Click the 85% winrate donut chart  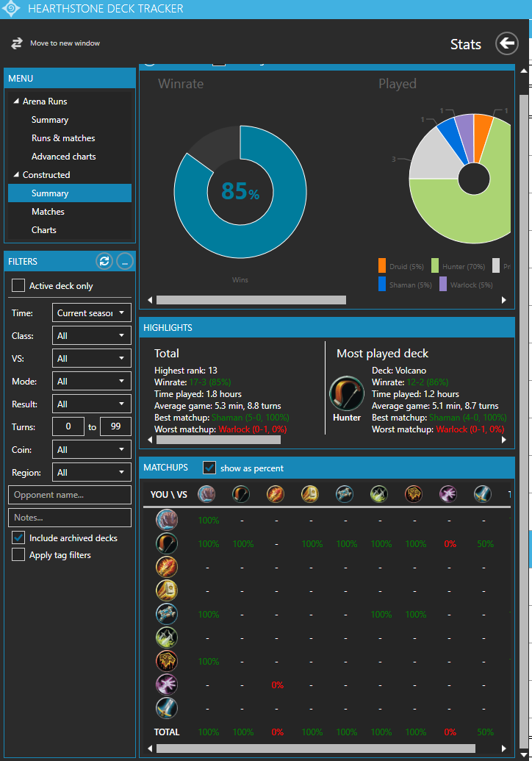(240, 192)
